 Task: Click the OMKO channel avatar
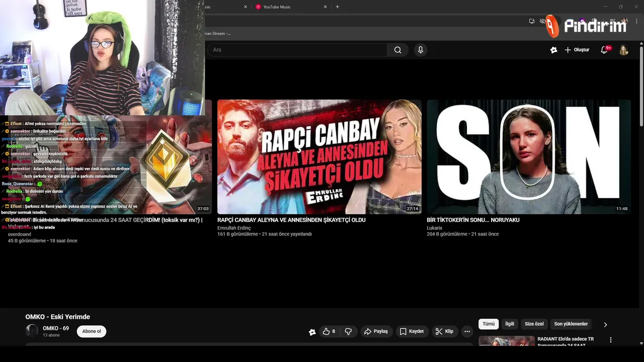pos(32,331)
